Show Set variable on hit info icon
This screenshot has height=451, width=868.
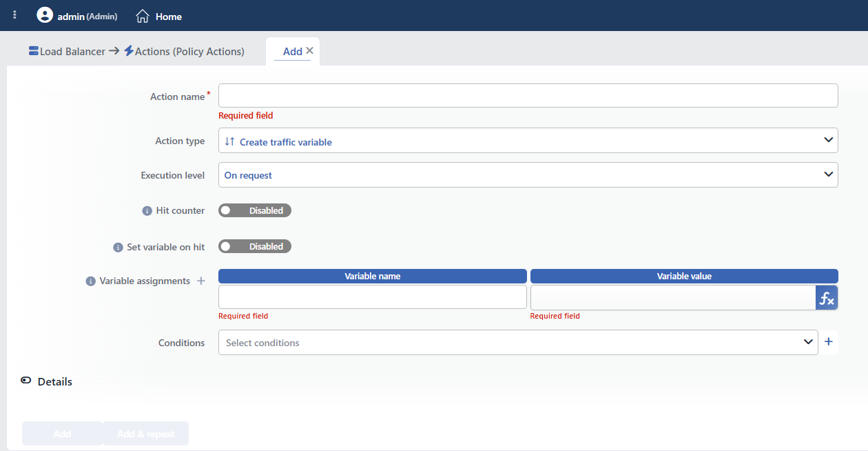(118, 247)
